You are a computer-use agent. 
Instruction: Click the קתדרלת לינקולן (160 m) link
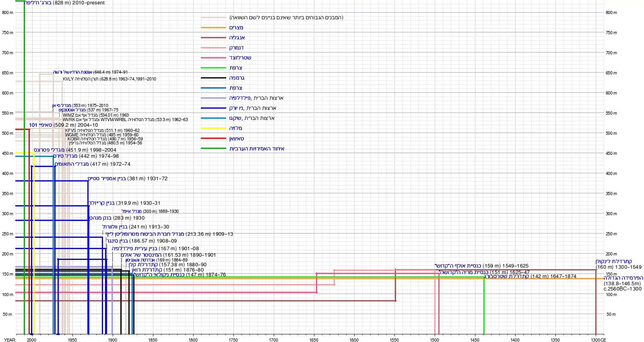coord(613,261)
